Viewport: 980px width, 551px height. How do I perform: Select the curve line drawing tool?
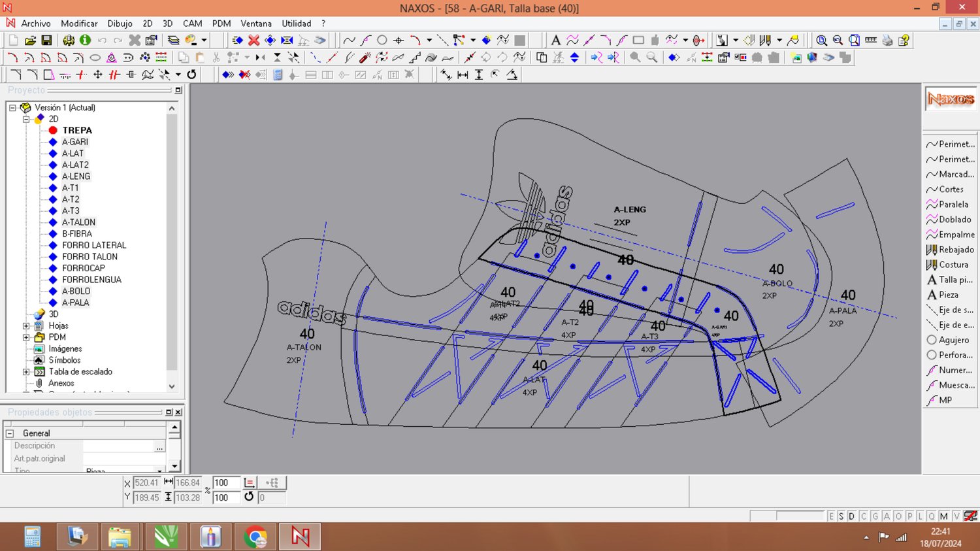[x=350, y=41]
